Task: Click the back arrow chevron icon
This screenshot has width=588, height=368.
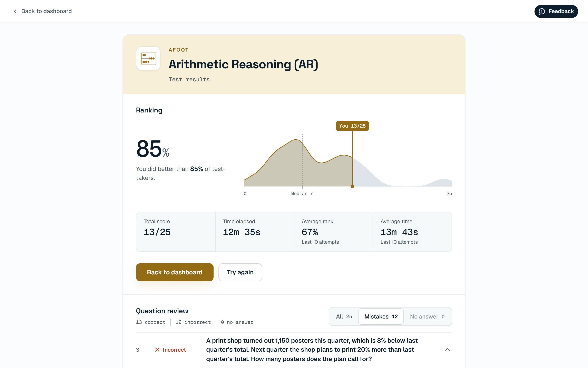Action: pyautogui.click(x=15, y=11)
